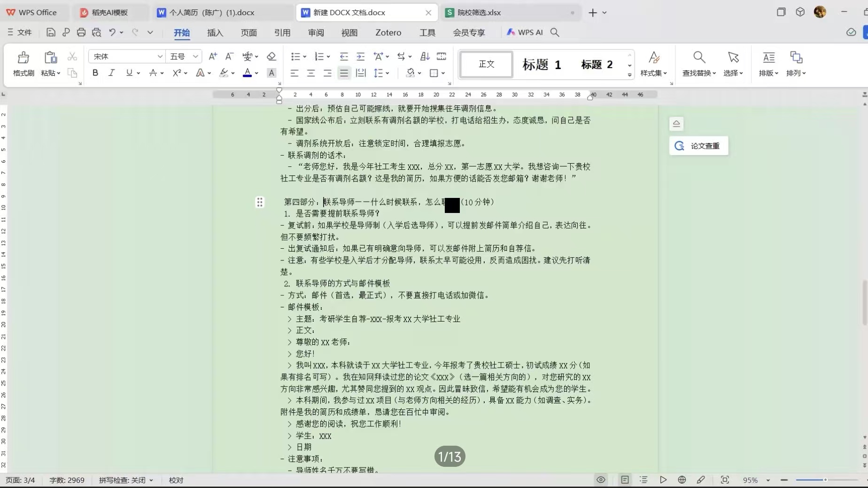Image resolution: width=868 pixels, height=488 pixels.
Task: Toggle bold formatting
Action: [95, 73]
